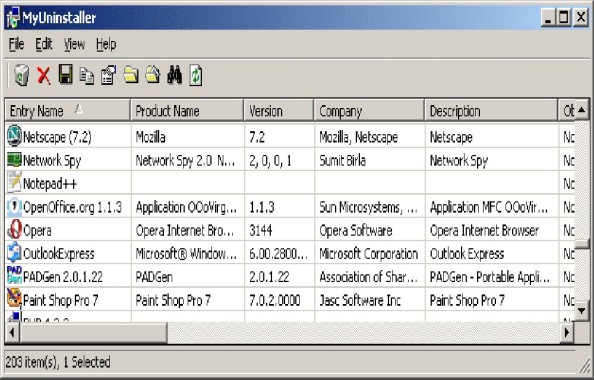Viewport: 594px width, 380px height.
Task: Click the 7.0.2.0000 version cell
Action: click(275, 300)
